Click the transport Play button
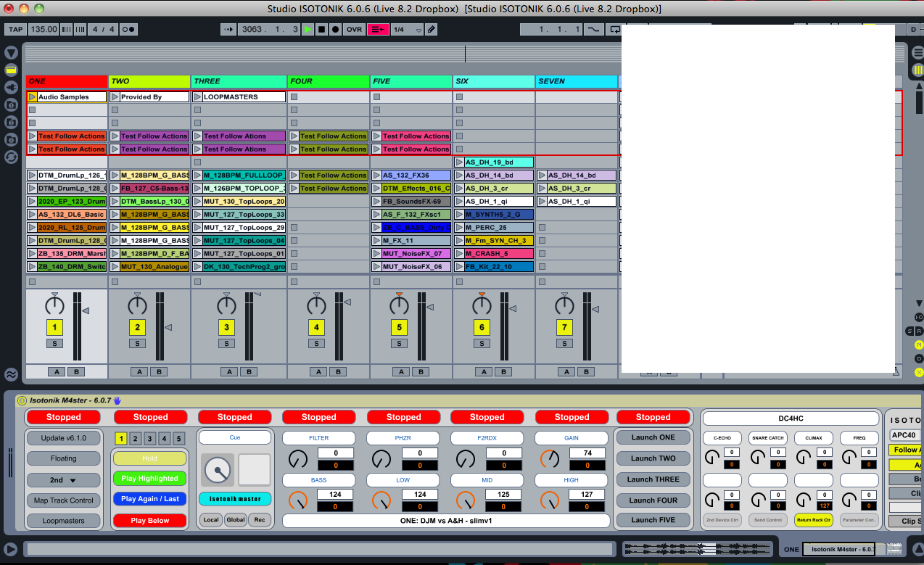 308,29
